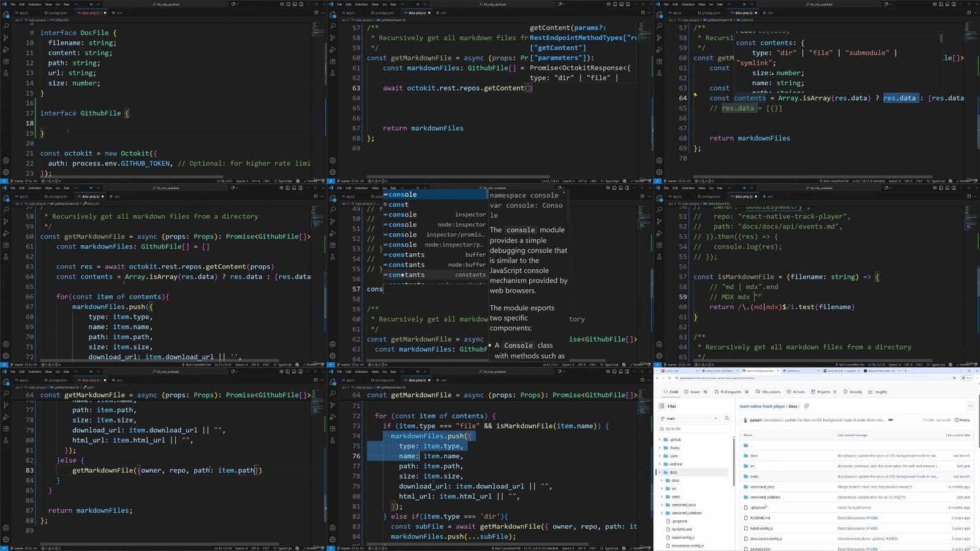This screenshot has width=980, height=551.
Task: Open the main branch dropdown on GitHub
Action: [x=688, y=419]
